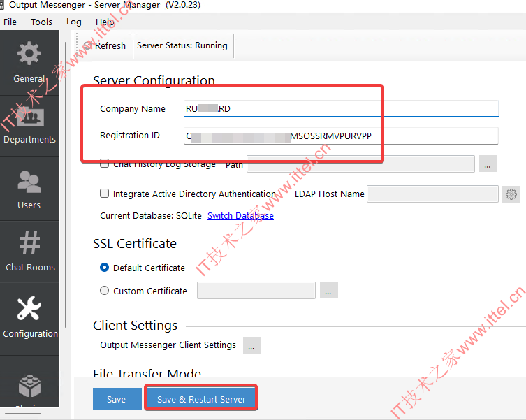Open Output Messenger Client Settings dialog
This screenshot has height=420, width=526.
252,345
